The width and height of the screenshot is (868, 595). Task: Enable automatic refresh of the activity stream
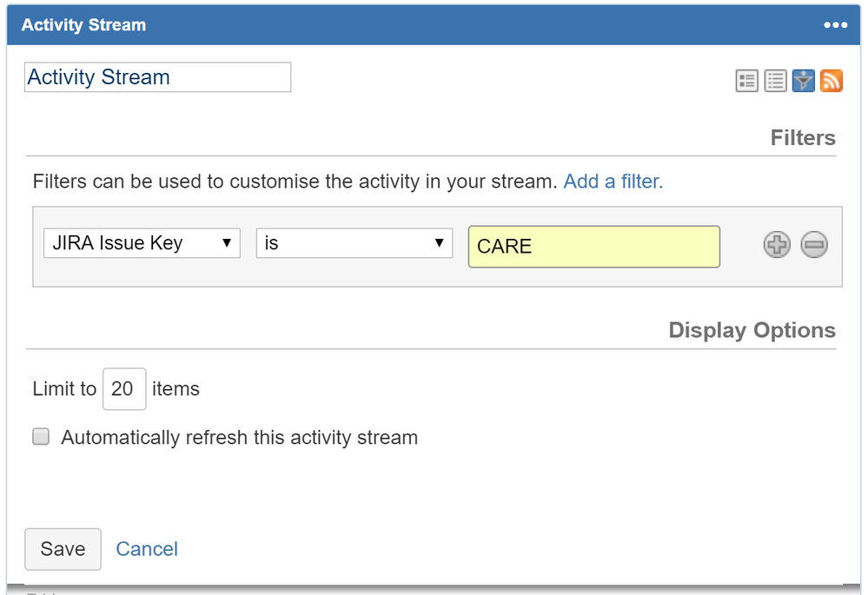tap(41, 436)
